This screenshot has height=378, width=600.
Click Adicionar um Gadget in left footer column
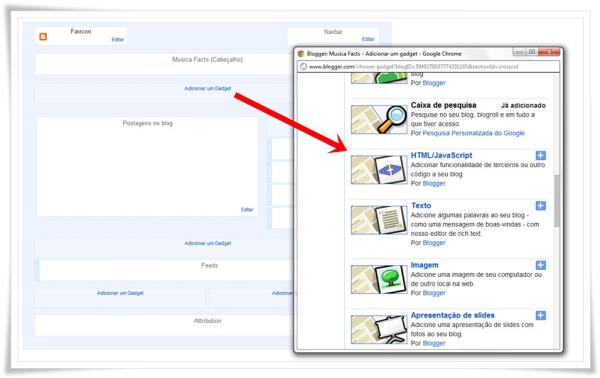point(120,293)
